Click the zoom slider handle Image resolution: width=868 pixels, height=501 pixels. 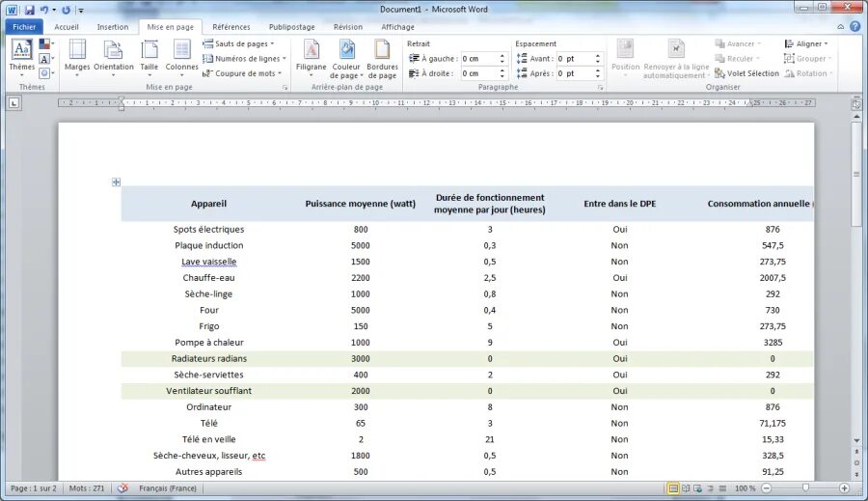coord(805,488)
